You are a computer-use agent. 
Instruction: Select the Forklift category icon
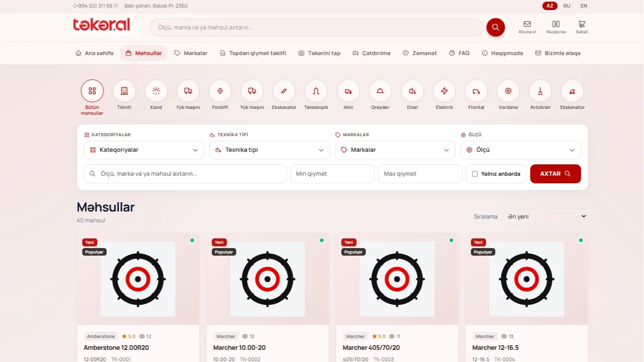(x=220, y=91)
